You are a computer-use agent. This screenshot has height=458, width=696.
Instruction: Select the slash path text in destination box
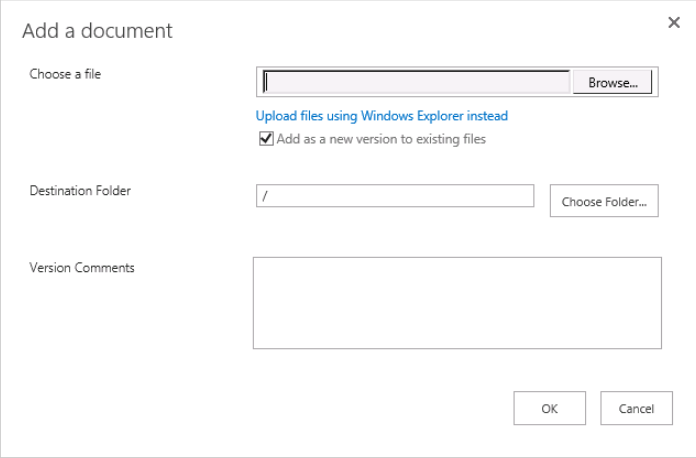[x=265, y=196]
